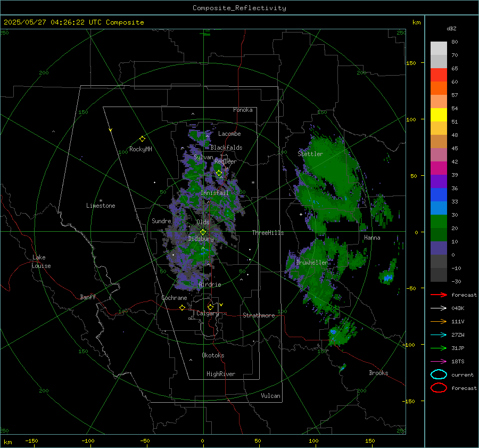
Task: Click the white 04DK arrow legend icon
Action: [x=439, y=308]
